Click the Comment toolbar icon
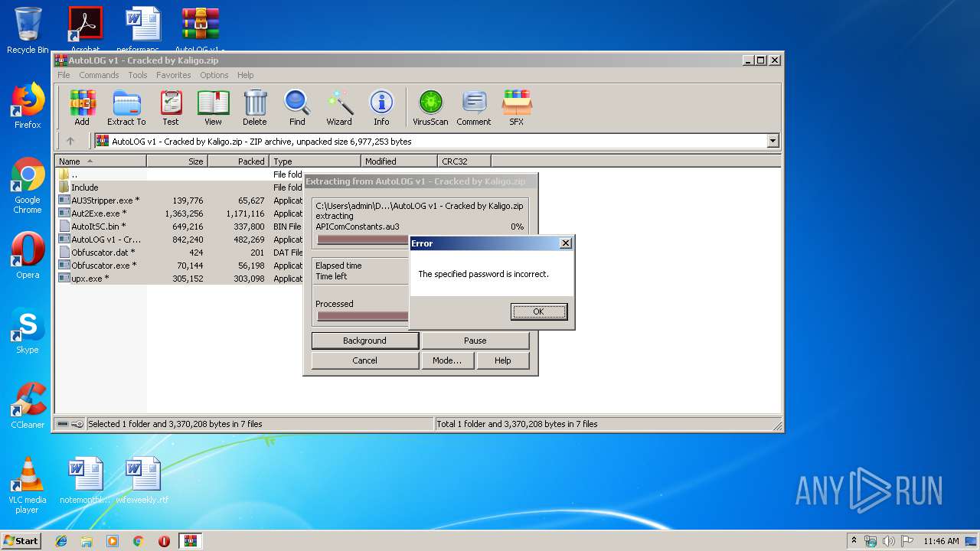The height and width of the screenshot is (551, 980). (x=474, y=108)
